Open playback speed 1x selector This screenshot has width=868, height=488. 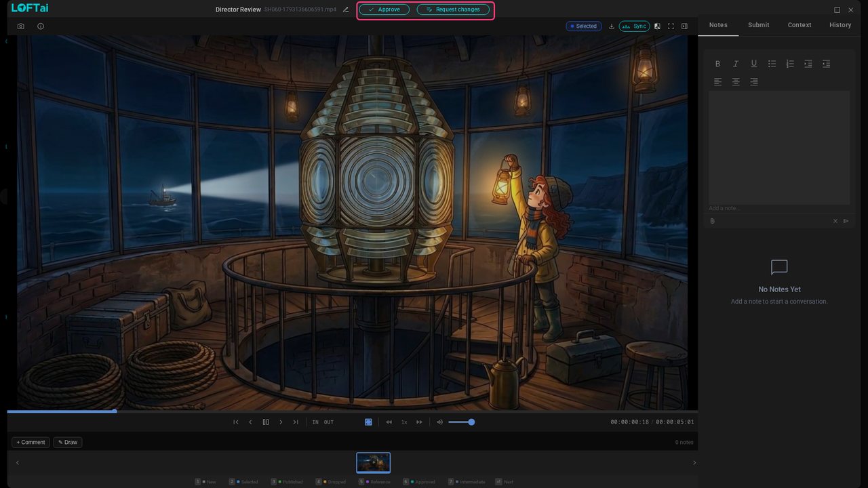pos(404,422)
